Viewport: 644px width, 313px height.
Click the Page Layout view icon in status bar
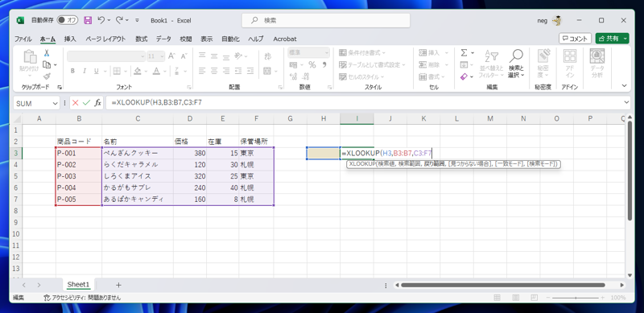(515, 298)
